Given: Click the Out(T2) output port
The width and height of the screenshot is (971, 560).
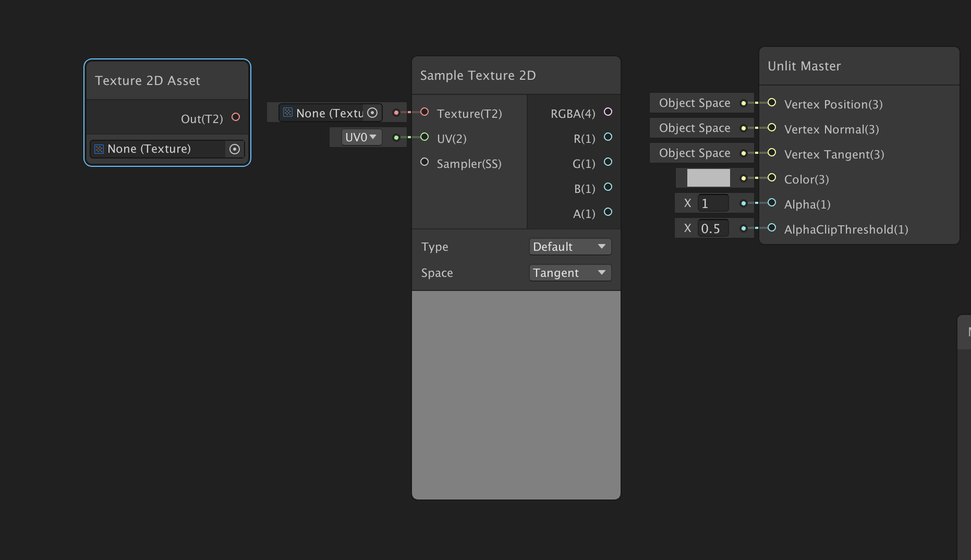Looking at the screenshot, I should 236,117.
